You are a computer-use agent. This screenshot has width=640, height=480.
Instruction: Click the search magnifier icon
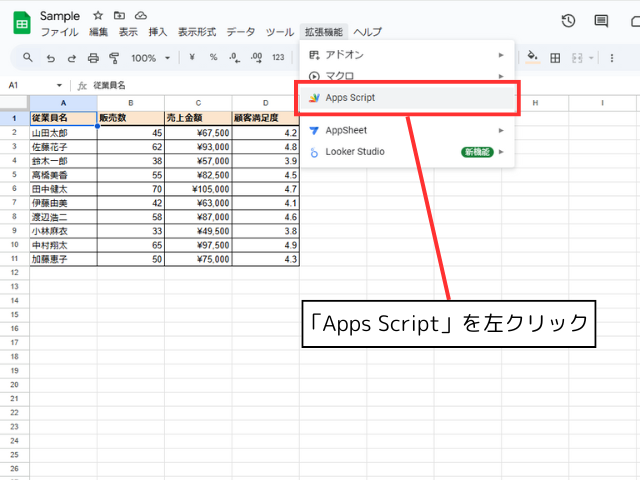point(27,58)
